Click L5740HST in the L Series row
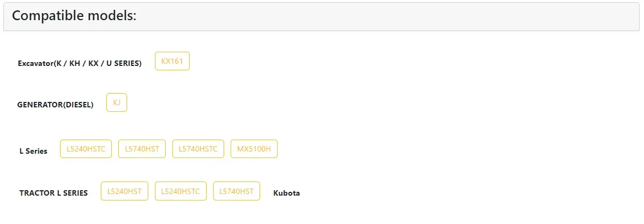This screenshot has width=644, height=224. tap(142, 149)
